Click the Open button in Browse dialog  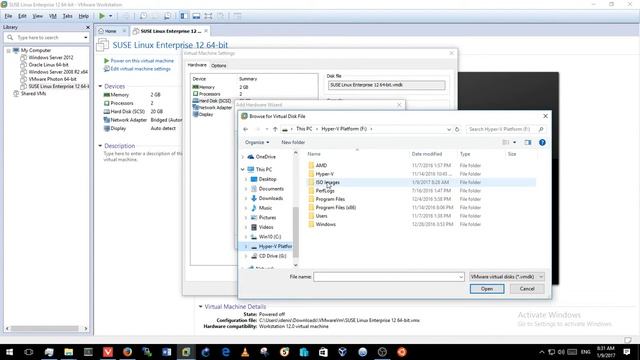487,289
